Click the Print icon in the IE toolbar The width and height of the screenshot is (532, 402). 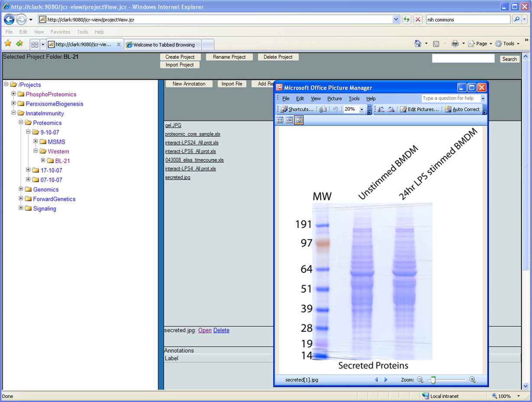[455, 43]
